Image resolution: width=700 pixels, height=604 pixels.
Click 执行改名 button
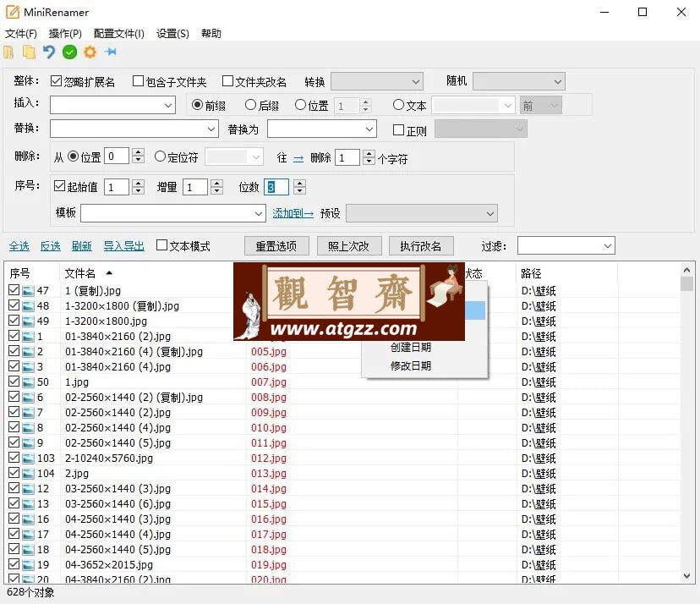click(x=421, y=245)
